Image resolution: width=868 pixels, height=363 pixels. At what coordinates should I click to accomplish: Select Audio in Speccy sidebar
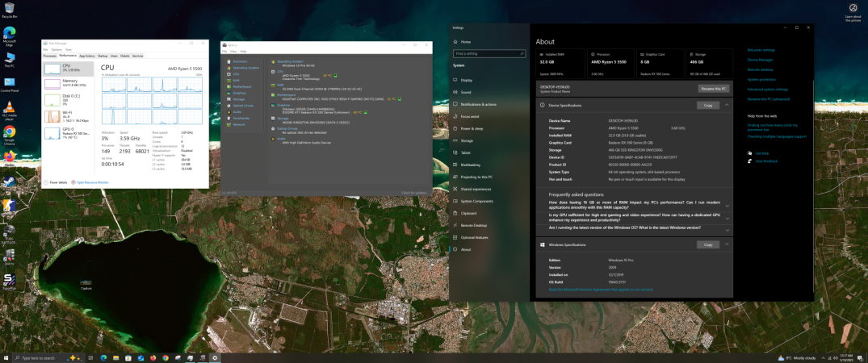tap(234, 112)
